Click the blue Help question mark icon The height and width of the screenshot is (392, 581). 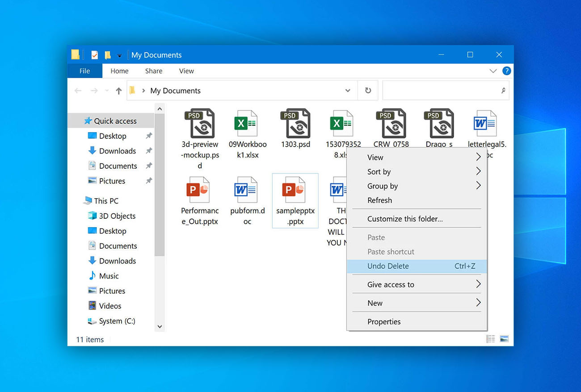[507, 71]
